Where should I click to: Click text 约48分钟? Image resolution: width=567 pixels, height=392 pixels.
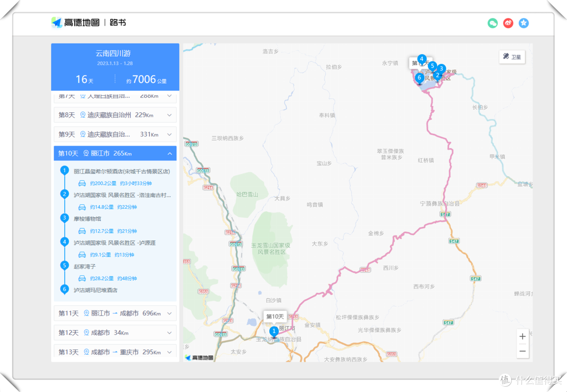pos(127,279)
